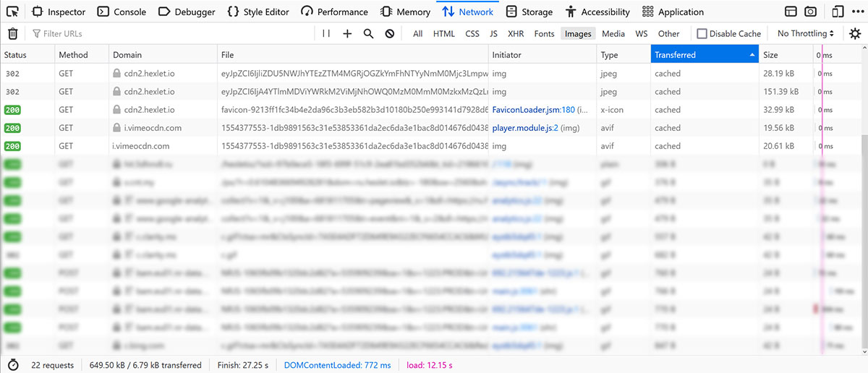Open the player.module.js:2 initiator link
Image resolution: width=868 pixels, height=373 pixels.
click(526, 128)
